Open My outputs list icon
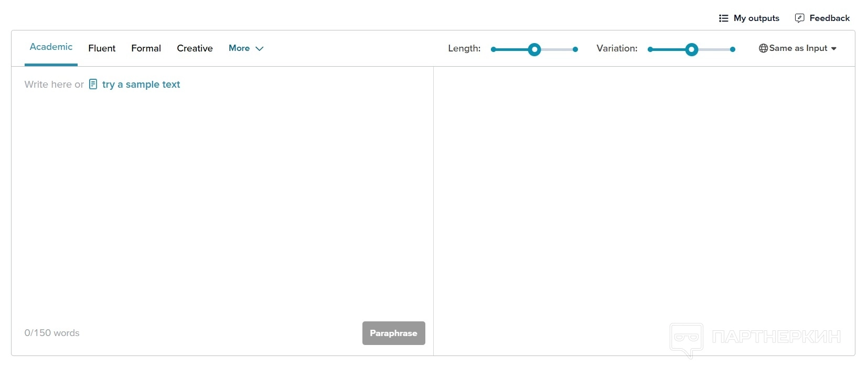The height and width of the screenshot is (387, 868). (x=724, y=18)
